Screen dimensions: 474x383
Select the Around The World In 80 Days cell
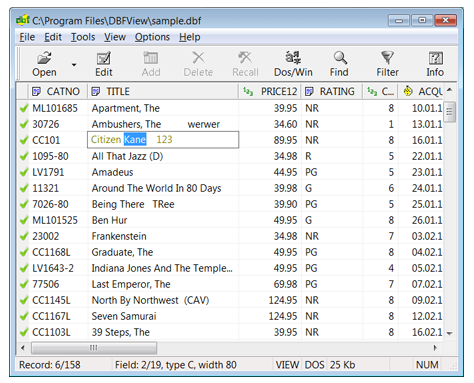[163, 188]
